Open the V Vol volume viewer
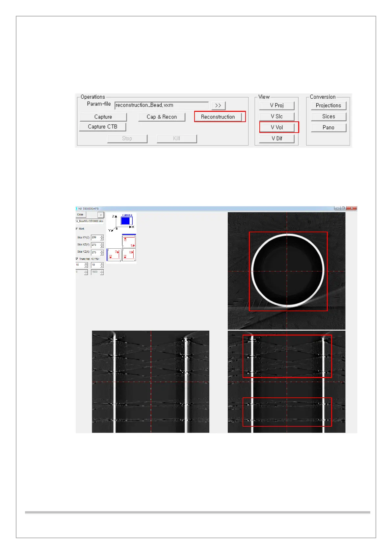Viewport: 392px width, 554px height. pos(276,127)
